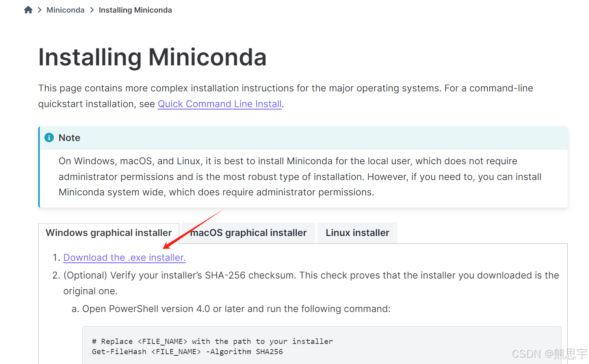Follow the Download the .exe installer link
Image resolution: width=589 pixels, height=364 pixels.
(124, 258)
